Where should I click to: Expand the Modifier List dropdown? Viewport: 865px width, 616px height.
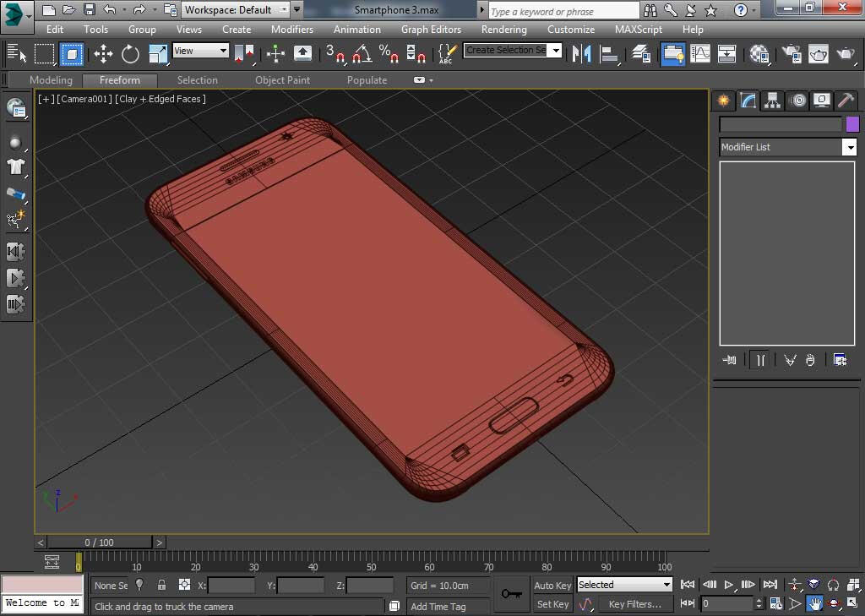coord(849,147)
